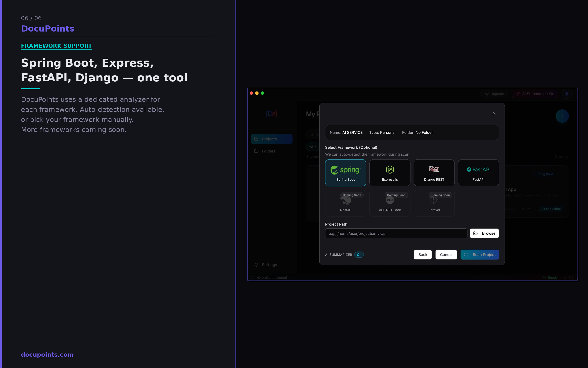
Task: Click the DocuPoints {DP} logo
Action: pos(271,114)
